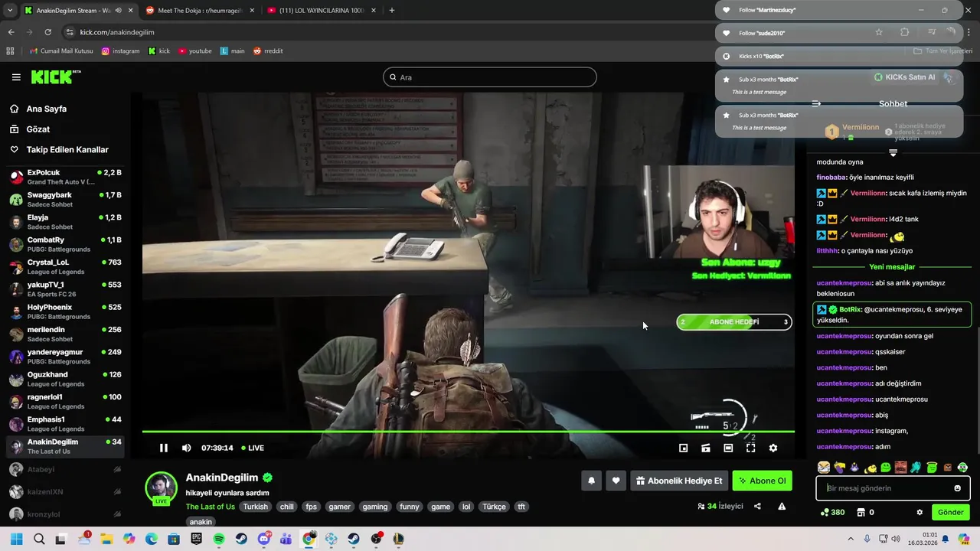Open The Last of Us category link
The height and width of the screenshot is (551, 980).
click(210, 507)
